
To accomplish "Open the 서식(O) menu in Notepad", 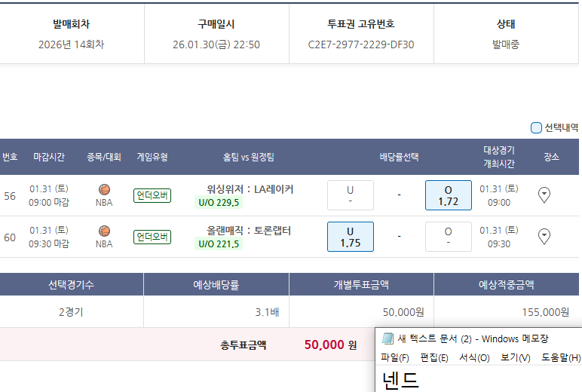I will pyautogui.click(x=474, y=357).
